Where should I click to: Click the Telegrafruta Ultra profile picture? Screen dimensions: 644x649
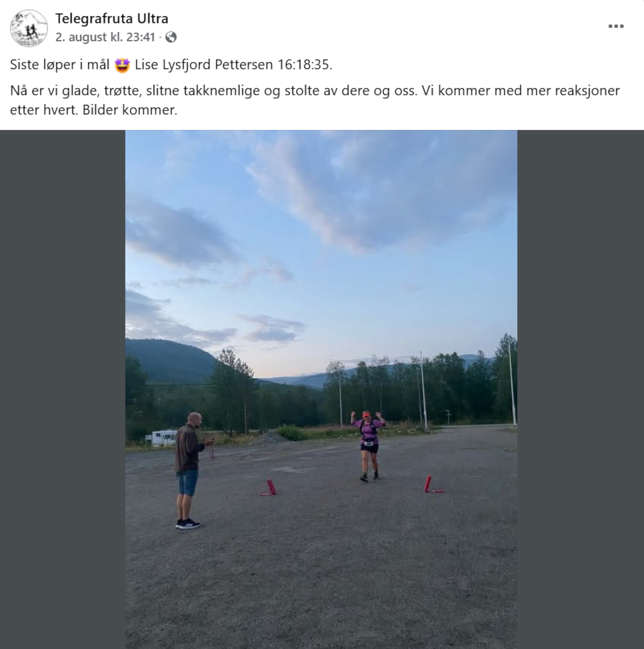[x=29, y=28]
